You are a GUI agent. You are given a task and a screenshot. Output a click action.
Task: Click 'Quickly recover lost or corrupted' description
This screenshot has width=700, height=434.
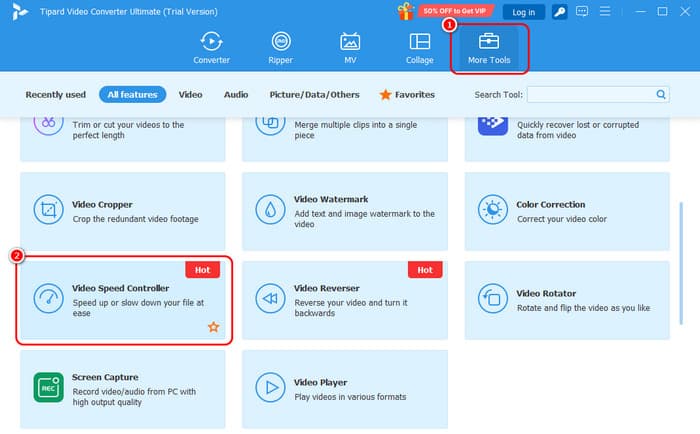pos(578,130)
